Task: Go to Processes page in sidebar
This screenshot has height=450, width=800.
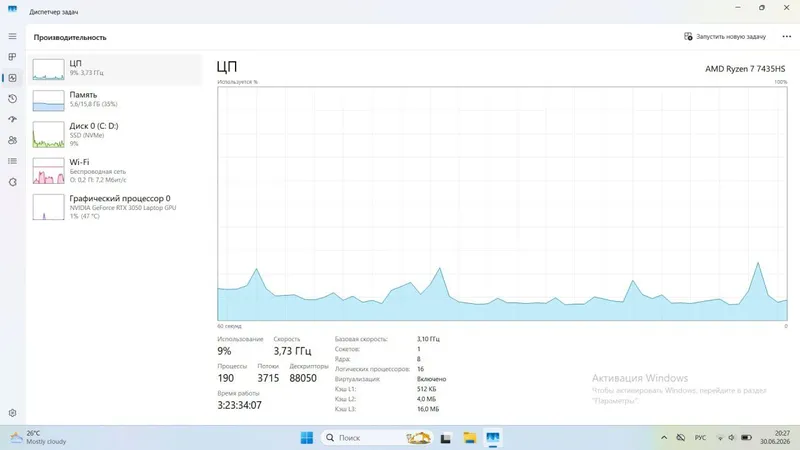Action: [x=12, y=57]
